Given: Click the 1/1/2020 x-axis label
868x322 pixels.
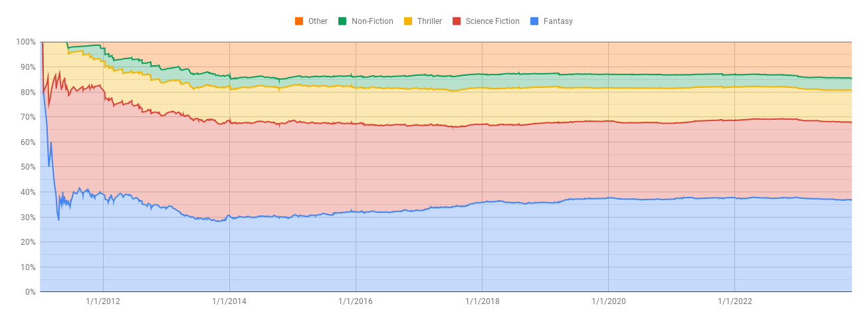Looking at the screenshot, I should [x=608, y=301].
